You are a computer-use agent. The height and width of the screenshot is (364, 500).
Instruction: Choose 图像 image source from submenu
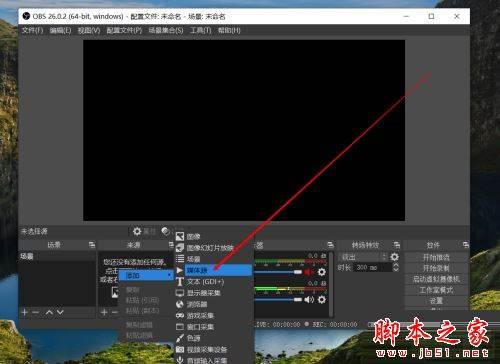coord(213,236)
